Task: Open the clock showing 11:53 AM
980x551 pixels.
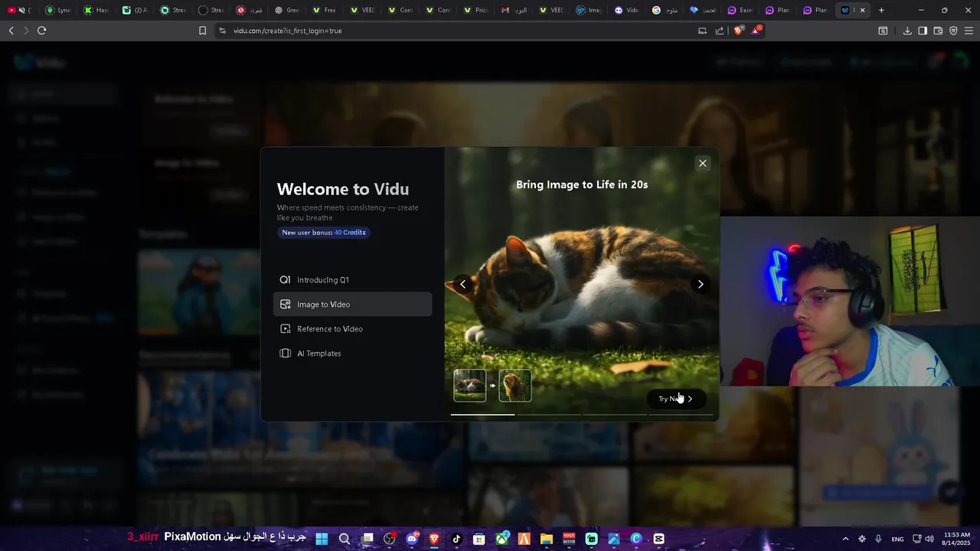Action: (x=956, y=539)
